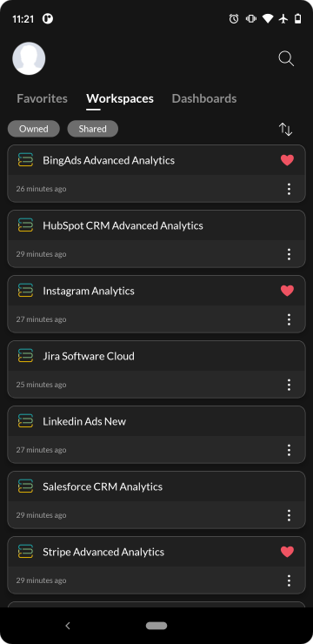This screenshot has width=313, height=644.
Task: Toggle the Instagram Analytics favorite heart
Action: pyautogui.click(x=287, y=291)
